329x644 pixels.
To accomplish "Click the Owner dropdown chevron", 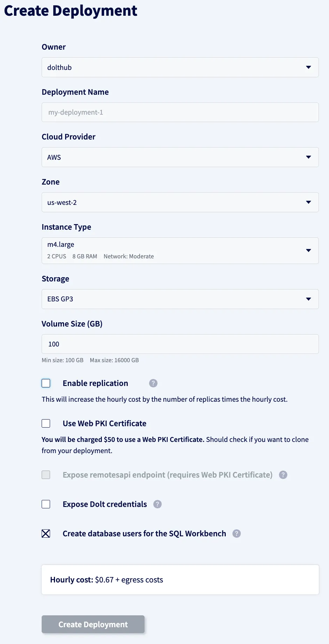I will point(309,67).
